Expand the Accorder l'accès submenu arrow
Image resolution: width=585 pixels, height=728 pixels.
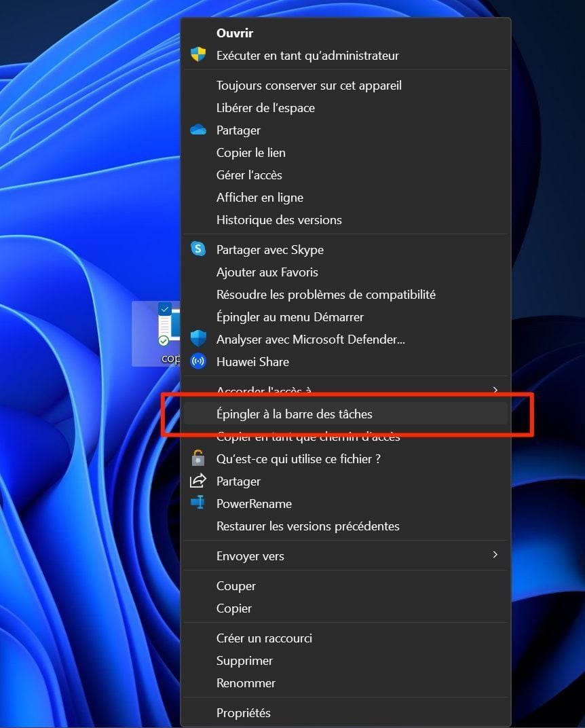click(495, 390)
